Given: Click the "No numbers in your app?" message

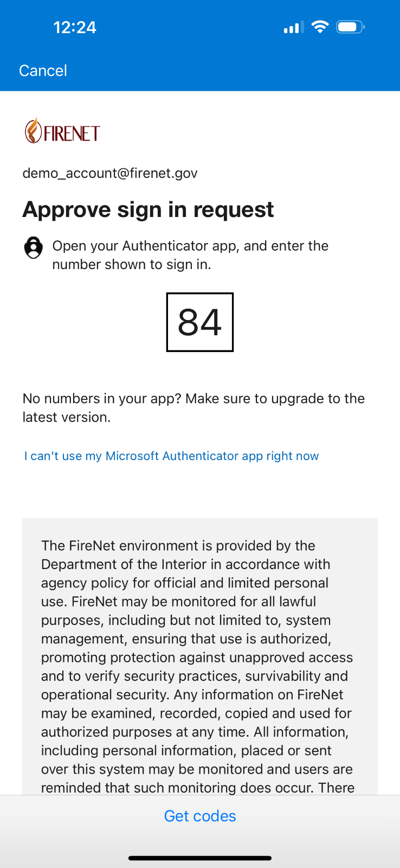Looking at the screenshot, I should (193, 407).
